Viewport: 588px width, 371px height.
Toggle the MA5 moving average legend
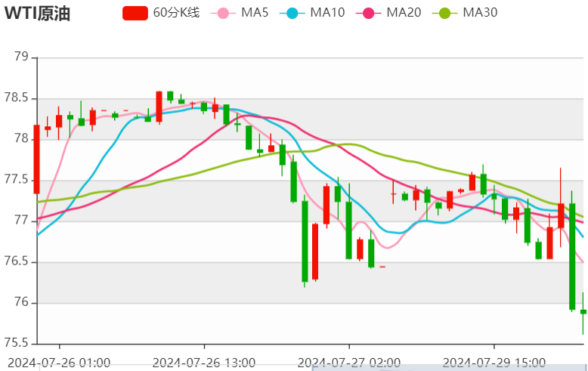coord(240,13)
